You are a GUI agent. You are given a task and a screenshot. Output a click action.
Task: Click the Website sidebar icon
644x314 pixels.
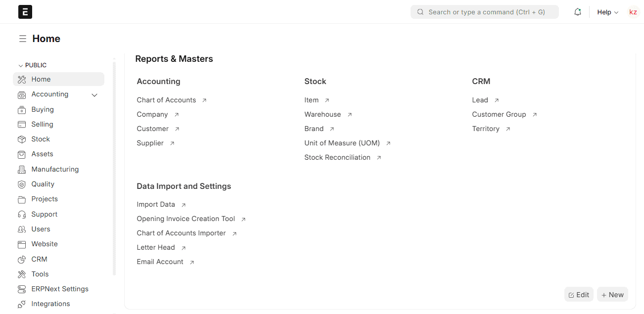click(x=22, y=244)
